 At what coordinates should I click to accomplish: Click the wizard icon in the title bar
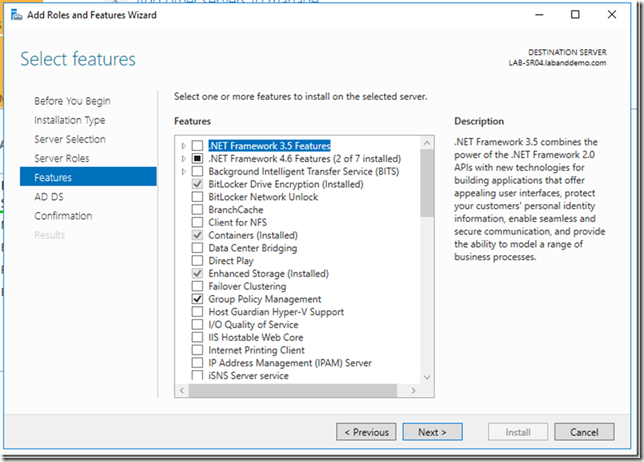click(x=16, y=15)
